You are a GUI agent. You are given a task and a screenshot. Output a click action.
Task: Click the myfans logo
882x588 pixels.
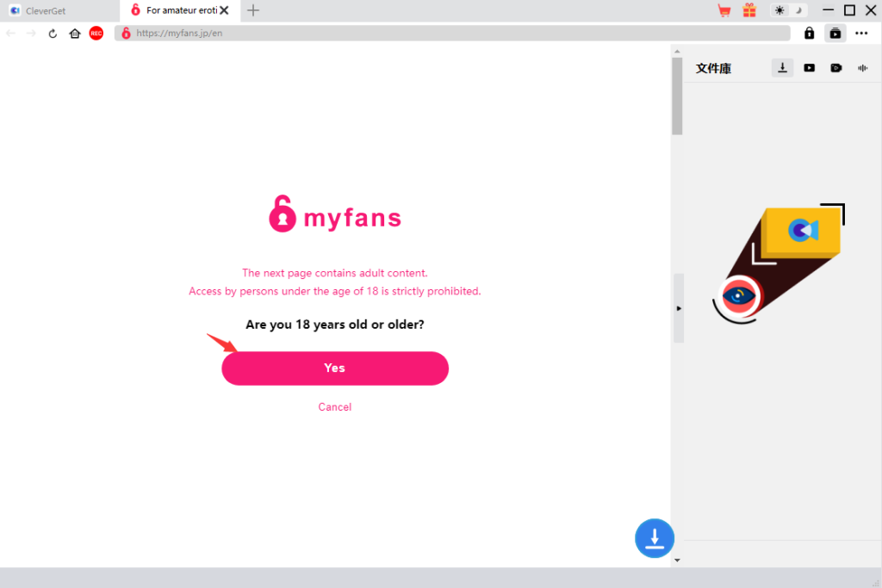[x=335, y=214]
